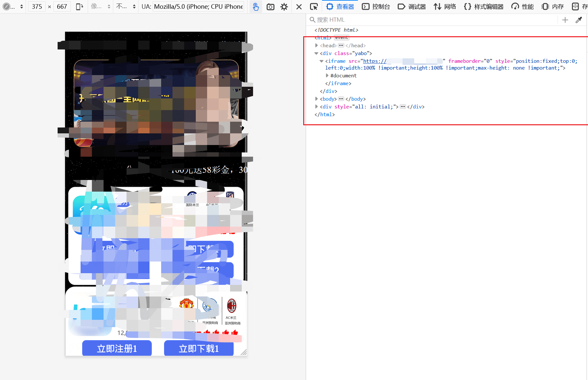Viewport: 588px width, 380px height.
Task: Open the 网络 tab
Action: coord(445,7)
